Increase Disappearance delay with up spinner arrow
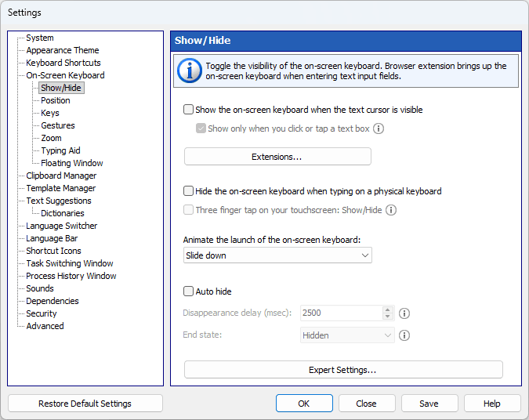This screenshot has height=420, width=529. point(388,310)
